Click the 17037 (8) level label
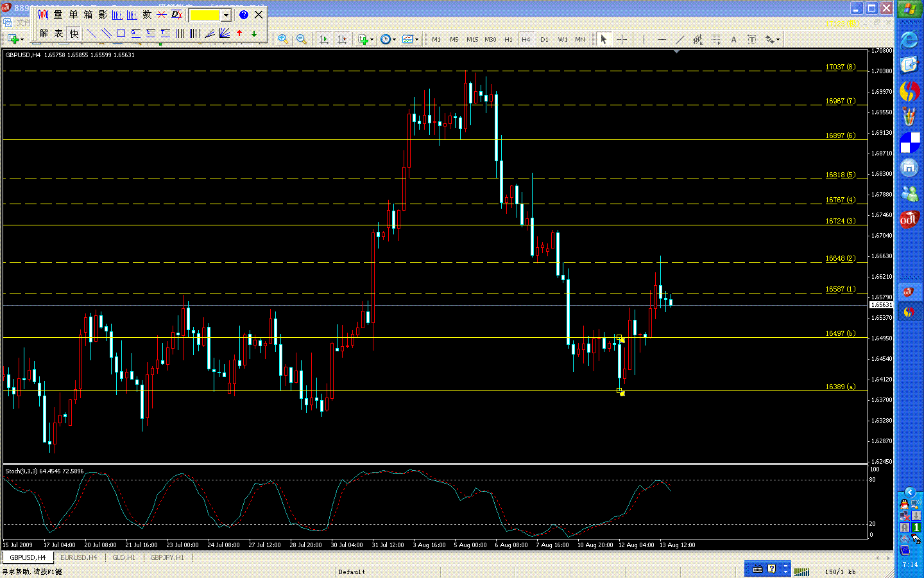Viewport: 924px width, 578px height. (840, 67)
